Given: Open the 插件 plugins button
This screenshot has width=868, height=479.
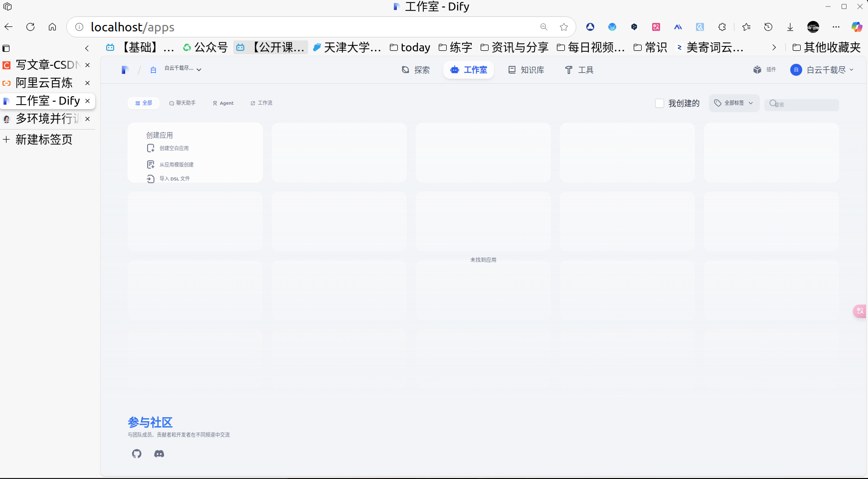Looking at the screenshot, I should pyautogui.click(x=765, y=70).
